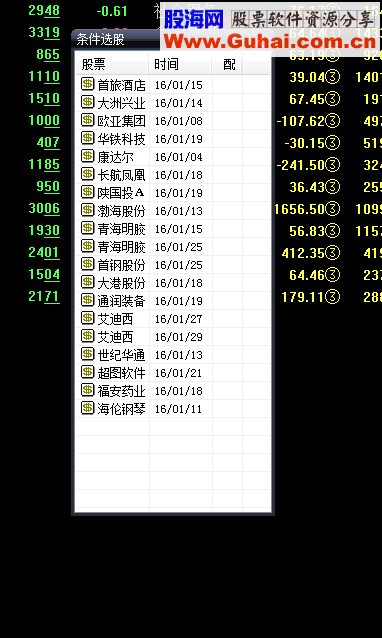Click green value 1185 in background table
Screen dimensions: 382x638
coord(44,164)
